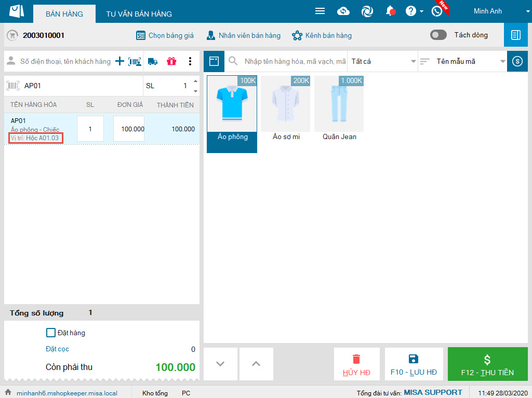Click the AP01 barcode input field
532x398 pixels.
(x=82, y=86)
